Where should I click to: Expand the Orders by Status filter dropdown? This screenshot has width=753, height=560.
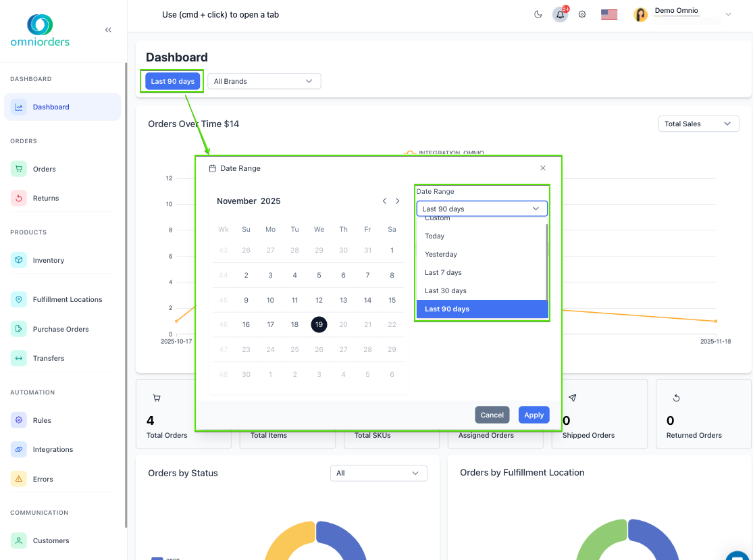click(378, 473)
